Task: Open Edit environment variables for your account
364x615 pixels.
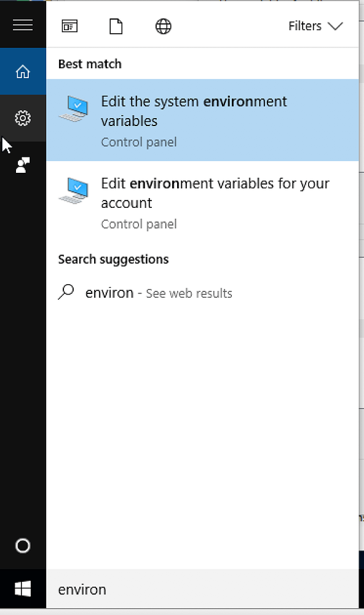Action: tap(202, 202)
